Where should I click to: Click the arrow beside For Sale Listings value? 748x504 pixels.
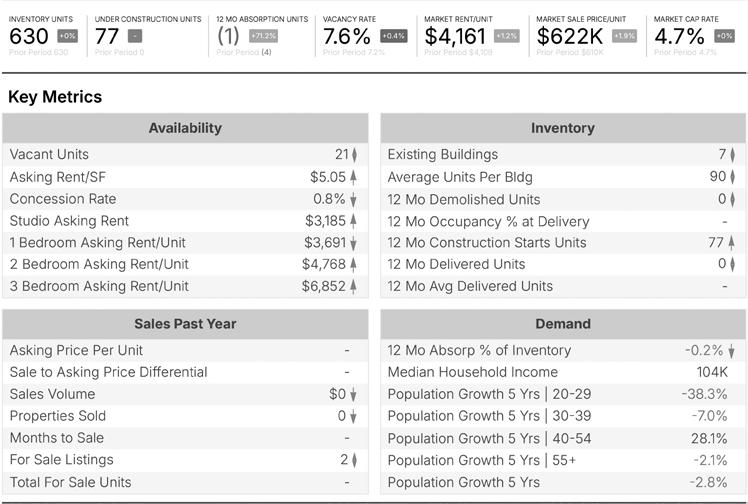coord(354,460)
